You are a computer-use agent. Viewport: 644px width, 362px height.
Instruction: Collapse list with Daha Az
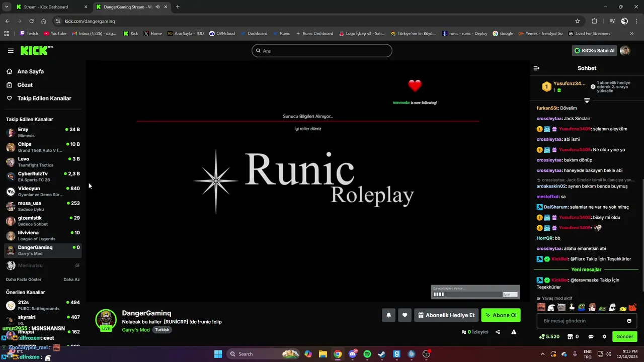click(71, 280)
